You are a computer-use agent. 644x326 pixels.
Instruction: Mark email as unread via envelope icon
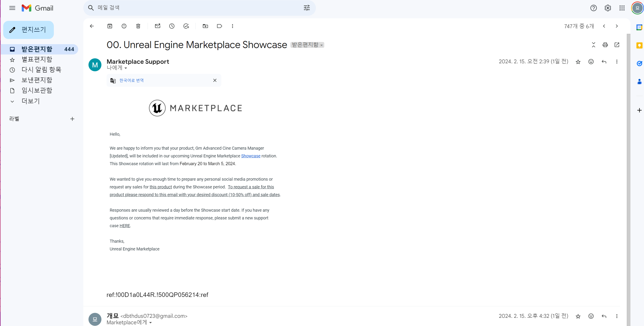coord(157,26)
